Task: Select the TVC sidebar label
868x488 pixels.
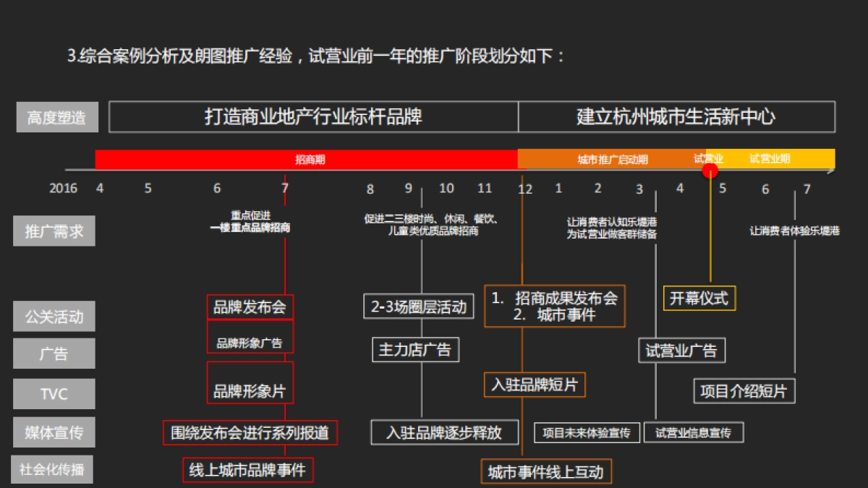Action: click(54, 393)
